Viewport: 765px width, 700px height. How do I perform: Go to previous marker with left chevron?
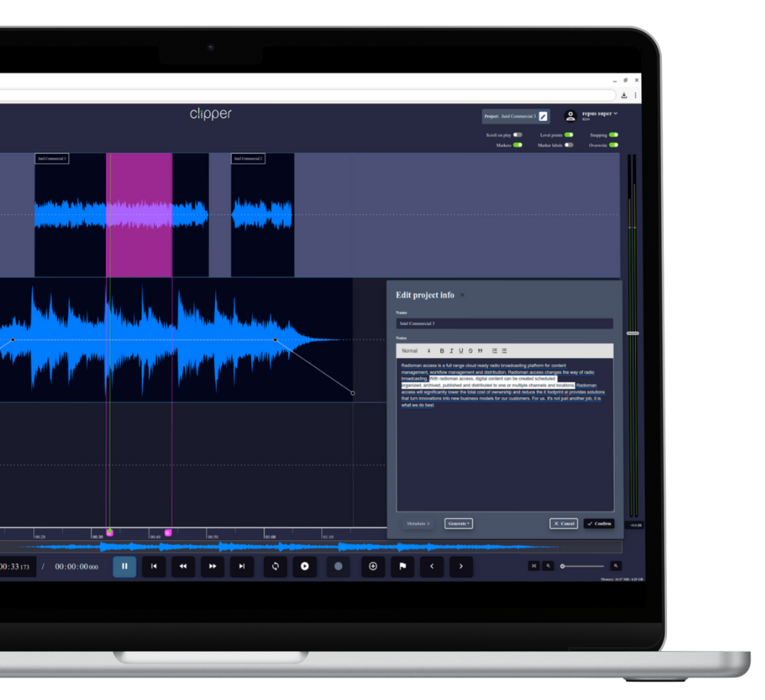click(x=431, y=566)
